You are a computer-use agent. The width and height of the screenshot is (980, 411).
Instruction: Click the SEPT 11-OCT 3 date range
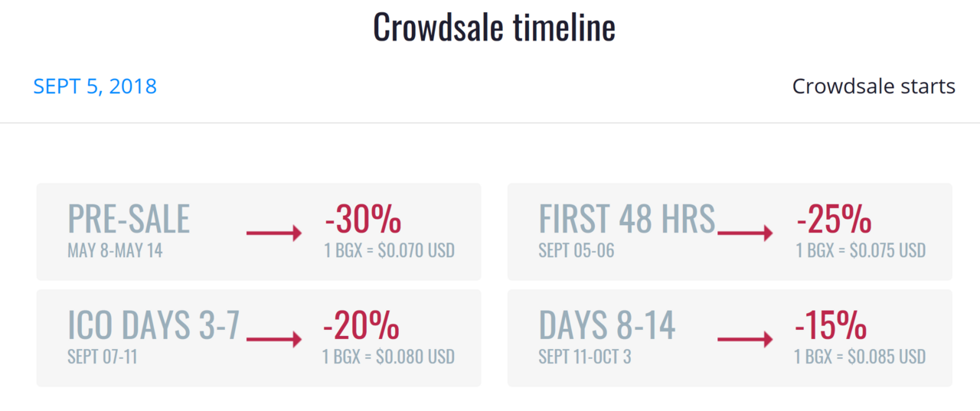(x=585, y=357)
